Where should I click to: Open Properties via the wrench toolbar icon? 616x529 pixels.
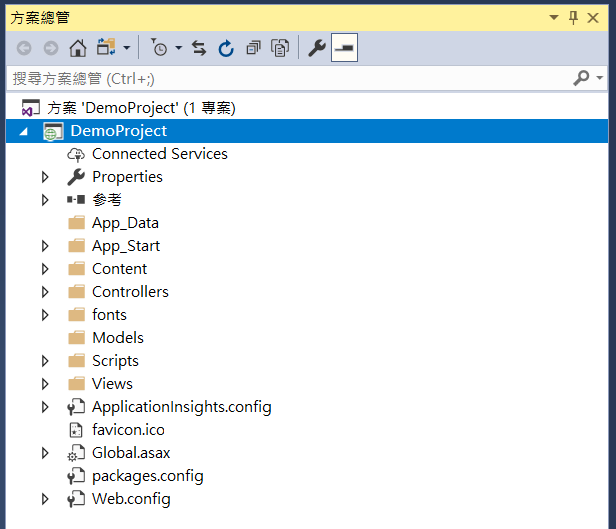point(317,48)
